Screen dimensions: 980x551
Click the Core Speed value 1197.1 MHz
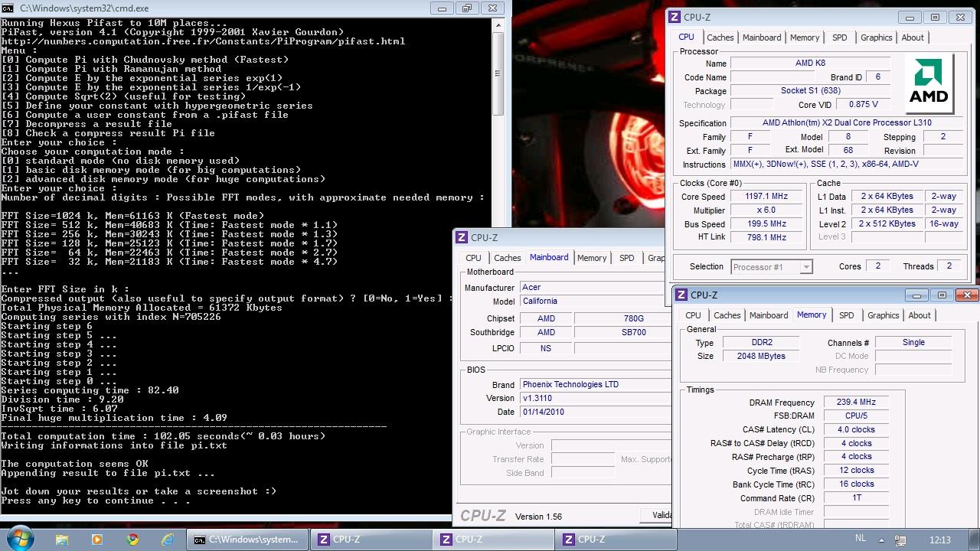point(767,197)
